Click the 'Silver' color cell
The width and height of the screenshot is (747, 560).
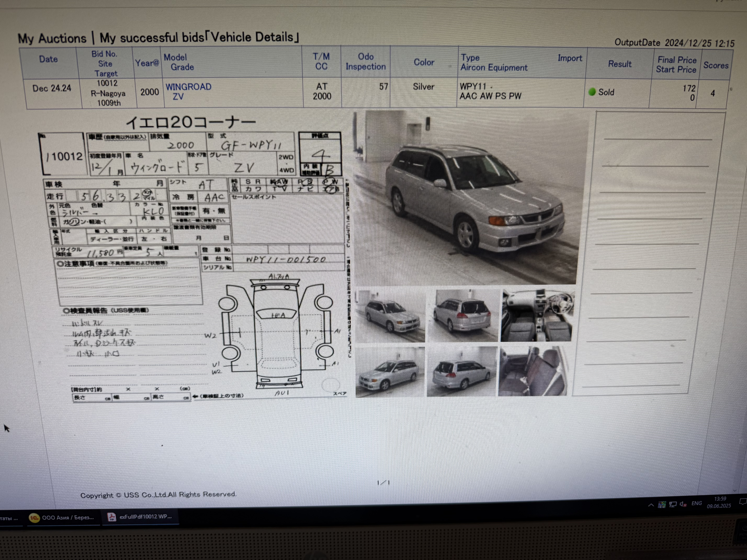pos(423,87)
